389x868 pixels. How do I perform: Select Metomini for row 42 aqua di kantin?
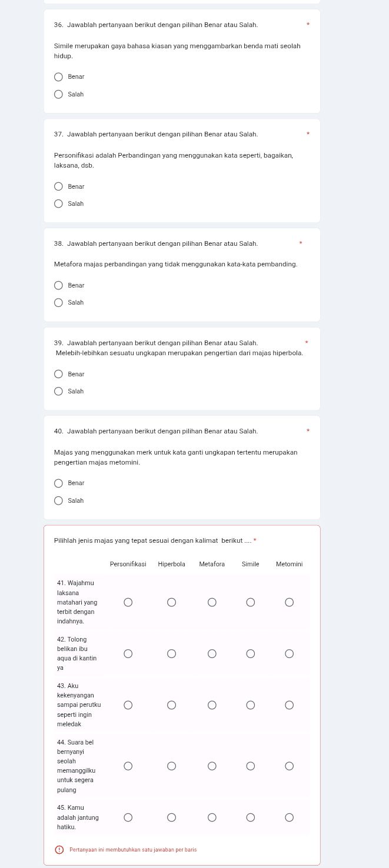(289, 654)
